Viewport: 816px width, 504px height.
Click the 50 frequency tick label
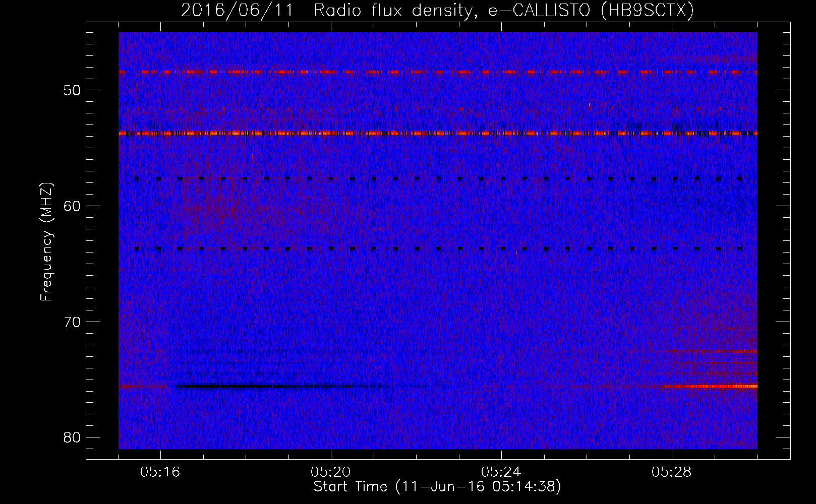73,90
